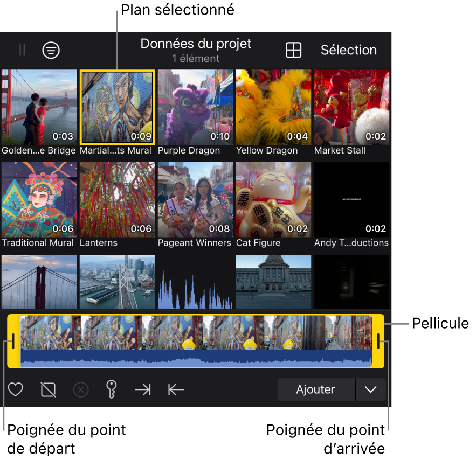Click the filter list icon
Viewport: 476px width, 460px height.
point(51,50)
